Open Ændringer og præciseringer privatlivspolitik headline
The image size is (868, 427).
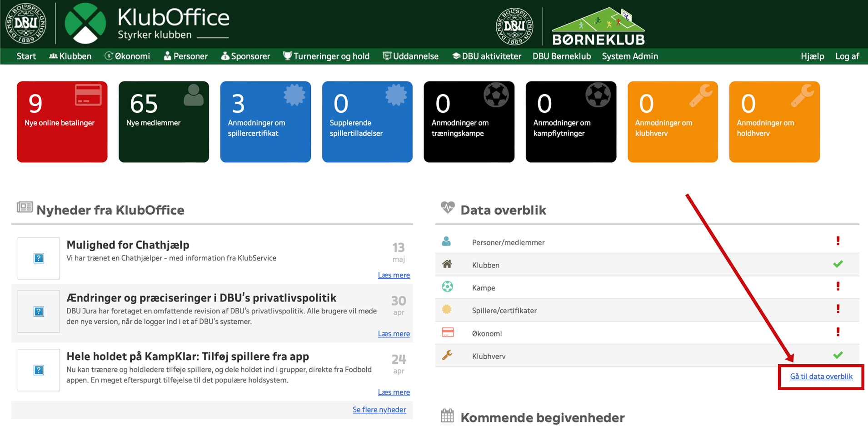[201, 298]
